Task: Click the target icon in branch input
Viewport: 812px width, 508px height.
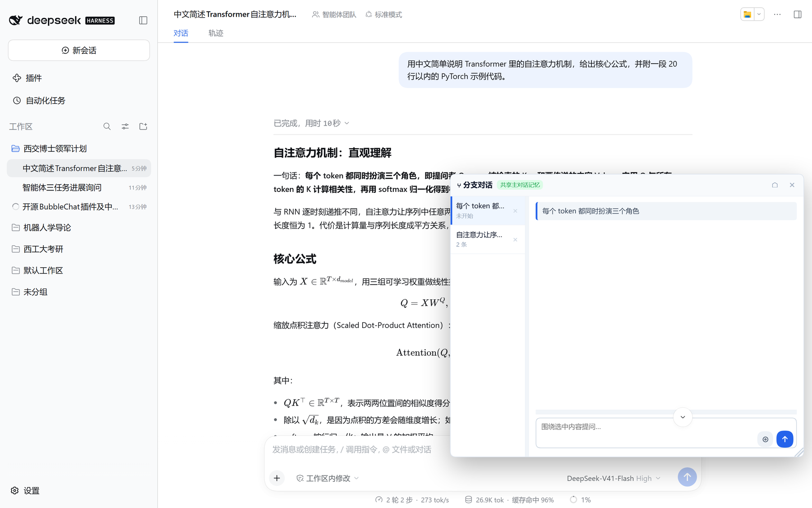Action: (766, 439)
